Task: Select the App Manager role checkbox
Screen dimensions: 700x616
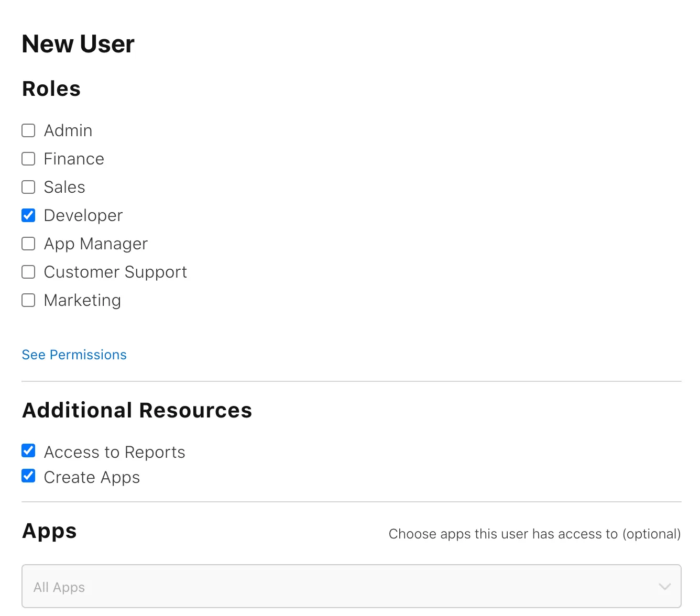Action: [x=28, y=244]
